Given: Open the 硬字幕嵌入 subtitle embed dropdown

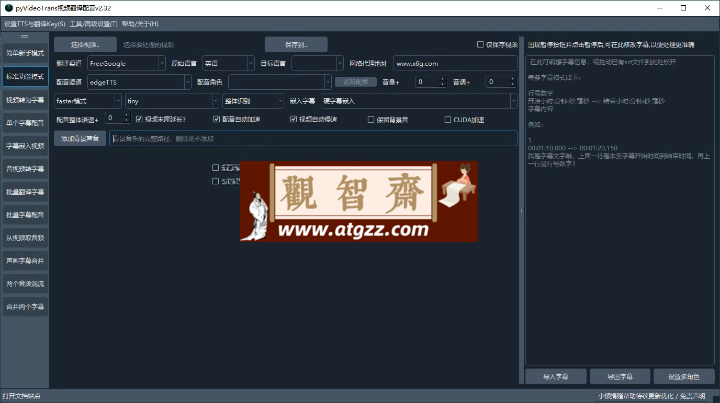Looking at the screenshot, I should coord(419,101).
